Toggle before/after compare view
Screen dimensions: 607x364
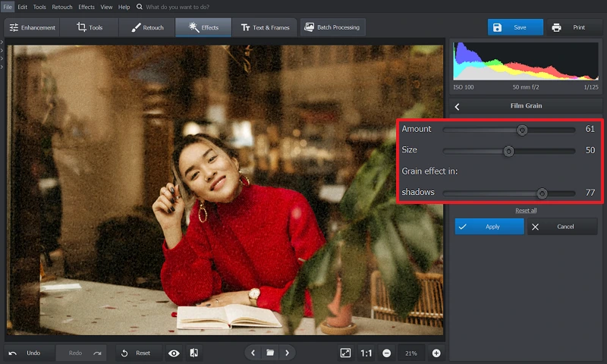[x=194, y=353]
